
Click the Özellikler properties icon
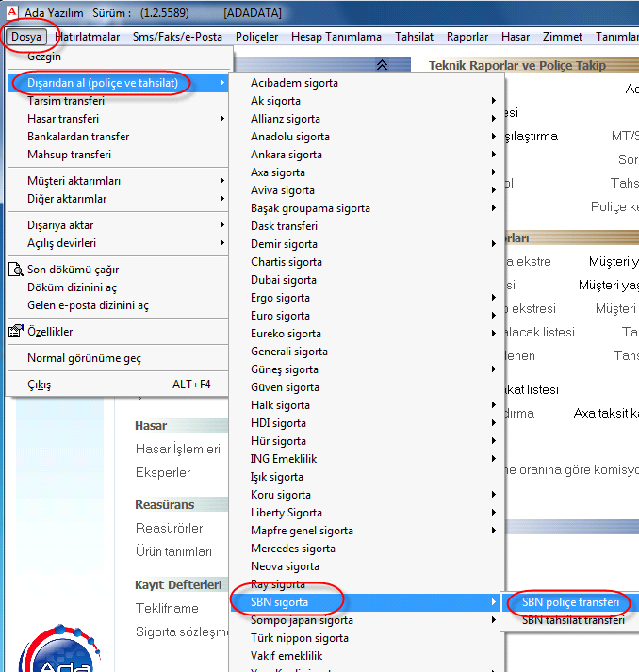point(15,332)
